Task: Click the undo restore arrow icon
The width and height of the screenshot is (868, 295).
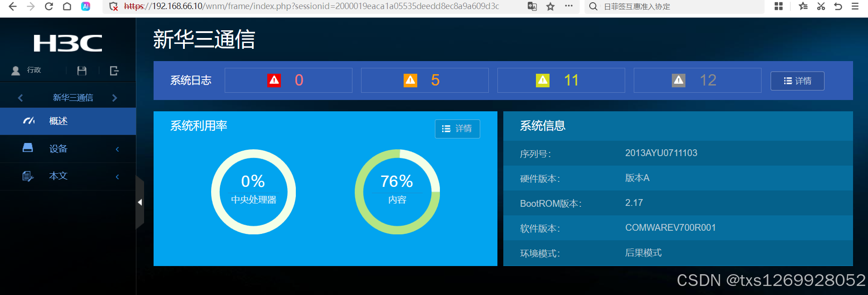Action: 838,6
